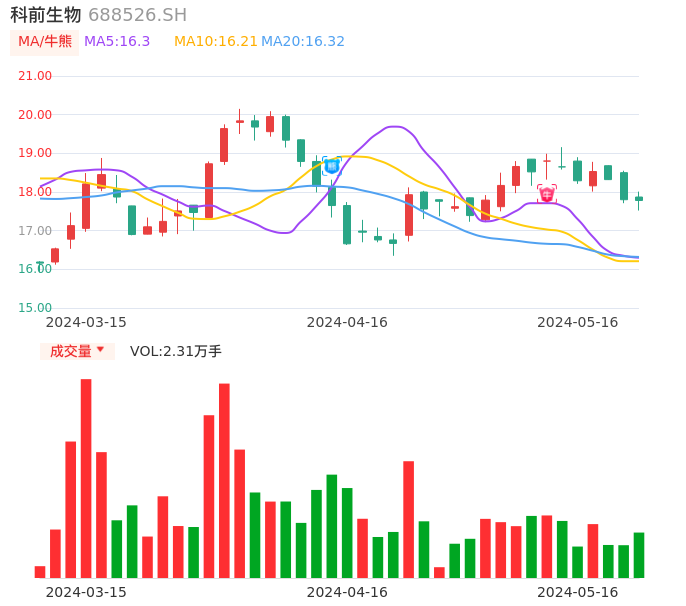Click the pink bull marker icon on chart
The image size is (686, 606).
pyautogui.click(x=547, y=193)
